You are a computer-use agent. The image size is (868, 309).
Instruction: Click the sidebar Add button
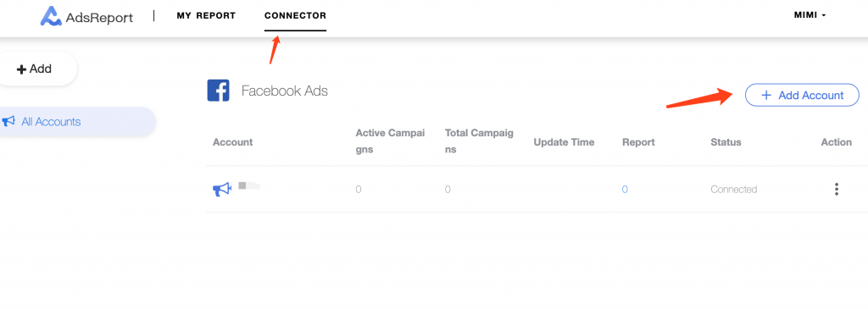pyautogui.click(x=34, y=69)
